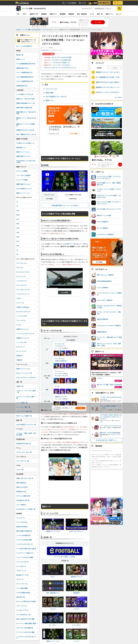Expand 雑談掲示板(17551) sidebar entry
Screen dimensions: 138x644
click(x=27, y=68)
